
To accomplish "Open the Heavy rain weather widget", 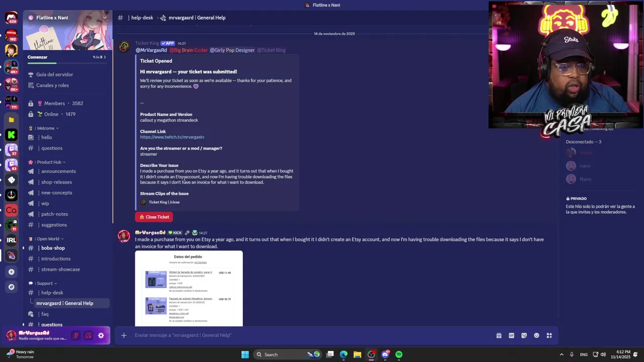I will pyautogui.click(x=20, y=354).
